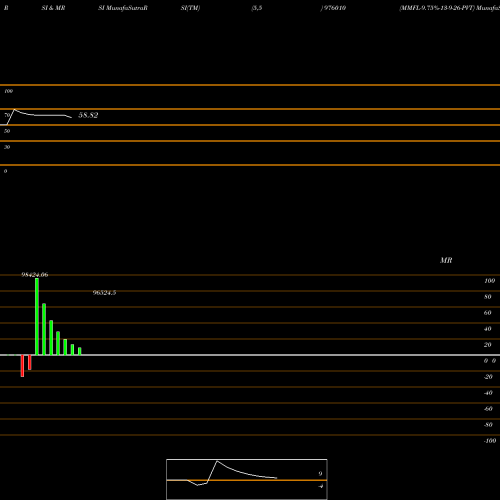This screenshot has width=500, height=500.
Task: Click the longest red histogram bar
Action: 22,366
